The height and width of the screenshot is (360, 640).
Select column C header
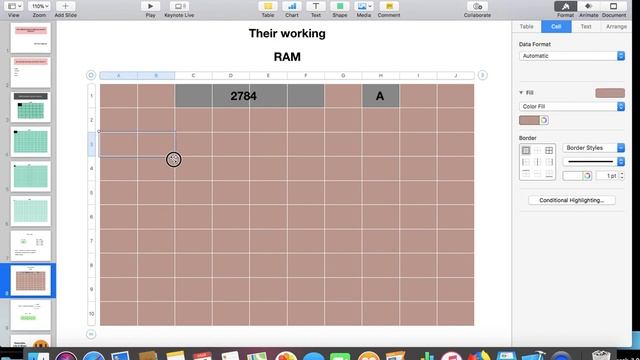pyautogui.click(x=193, y=76)
